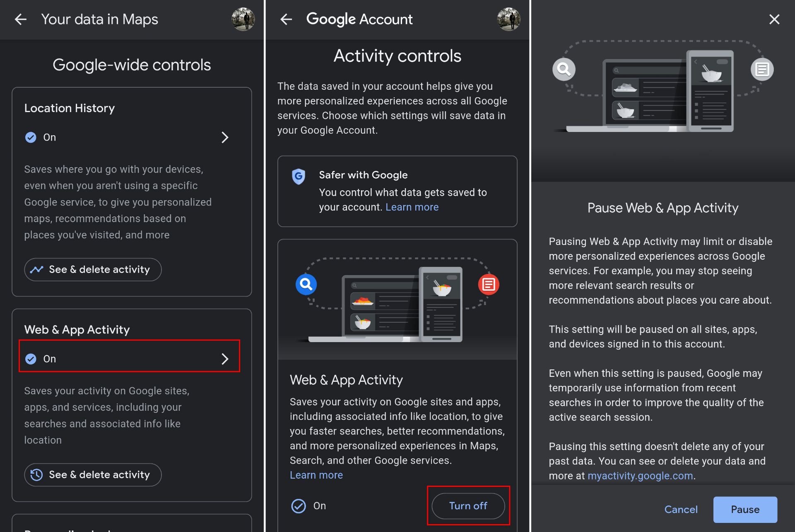Expand Web & App Activity settings chevron
This screenshot has width=795, height=532.
click(225, 359)
